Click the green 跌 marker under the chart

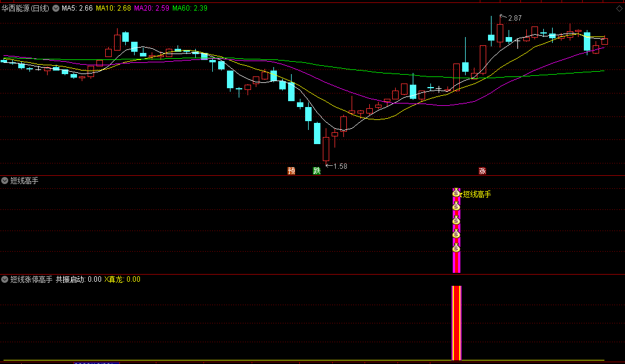316,171
